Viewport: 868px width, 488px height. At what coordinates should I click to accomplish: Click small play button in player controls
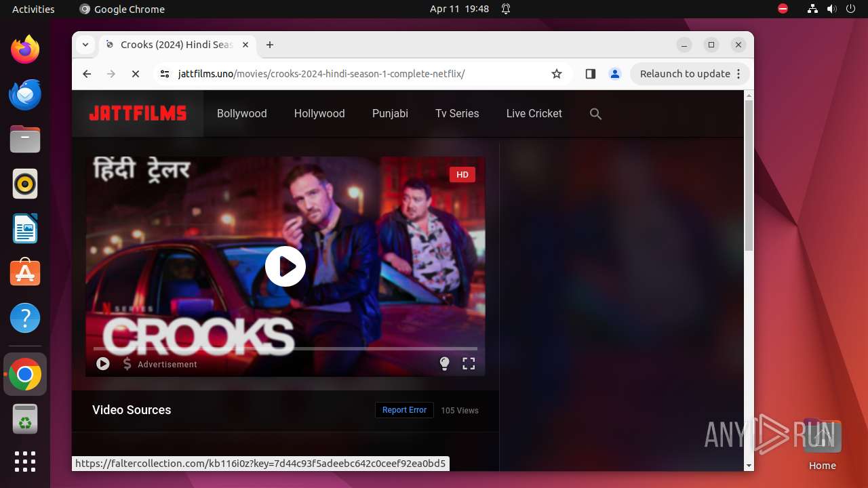pos(103,364)
